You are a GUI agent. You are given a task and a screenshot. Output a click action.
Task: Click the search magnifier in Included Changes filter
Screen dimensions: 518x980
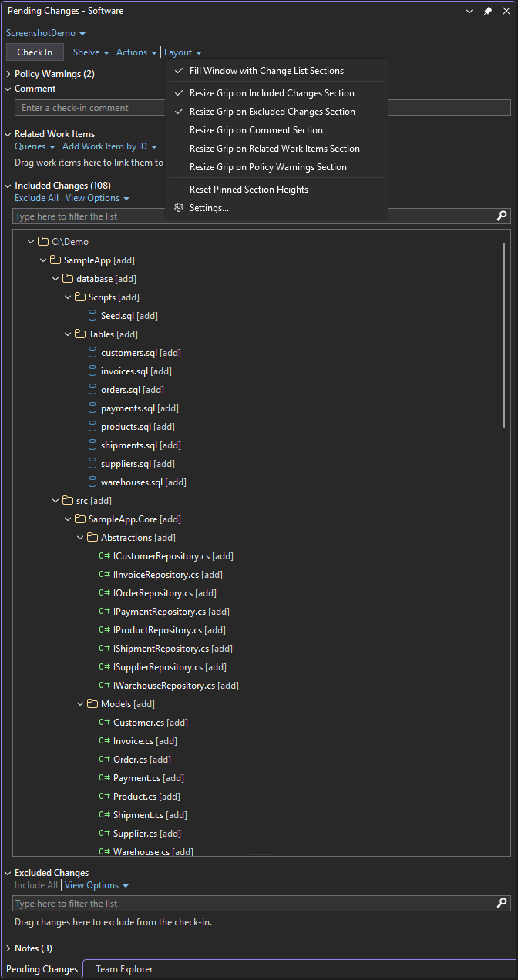(x=502, y=216)
